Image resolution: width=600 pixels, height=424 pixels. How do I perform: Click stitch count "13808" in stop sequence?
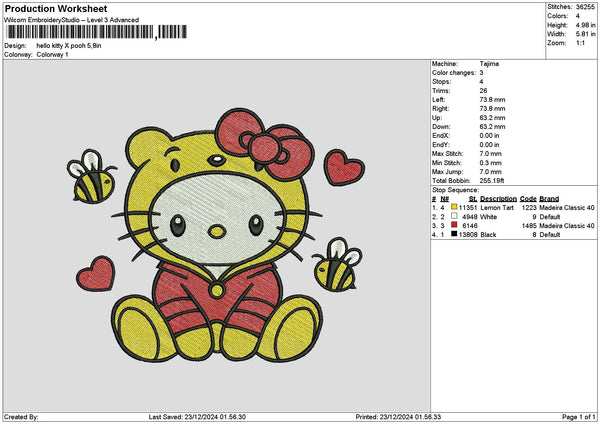(x=468, y=235)
